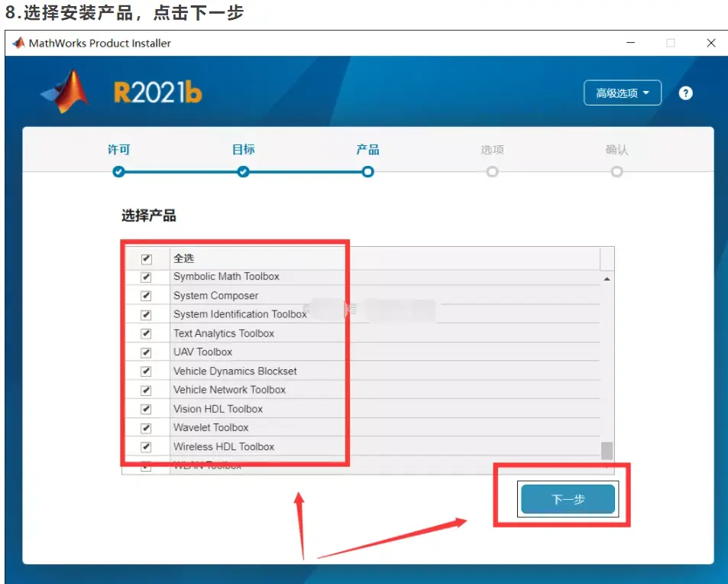
Task: Click the System Composer label
Action: (215, 296)
